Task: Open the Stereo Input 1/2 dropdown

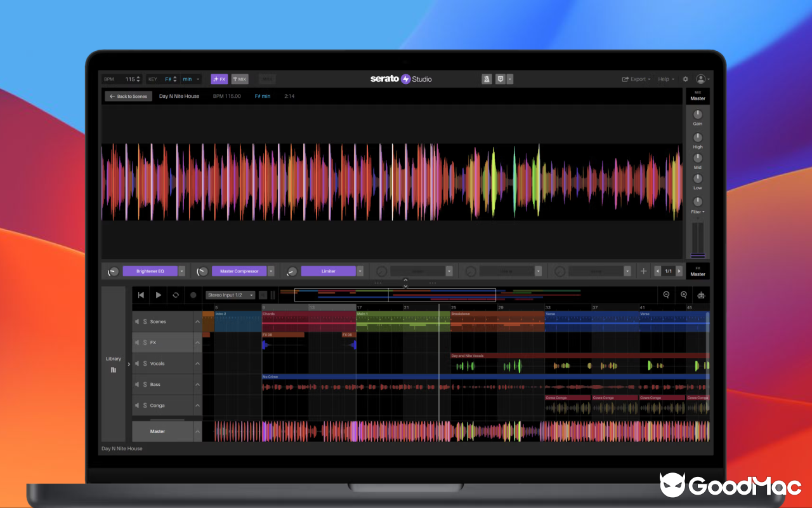Action: tap(230, 295)
